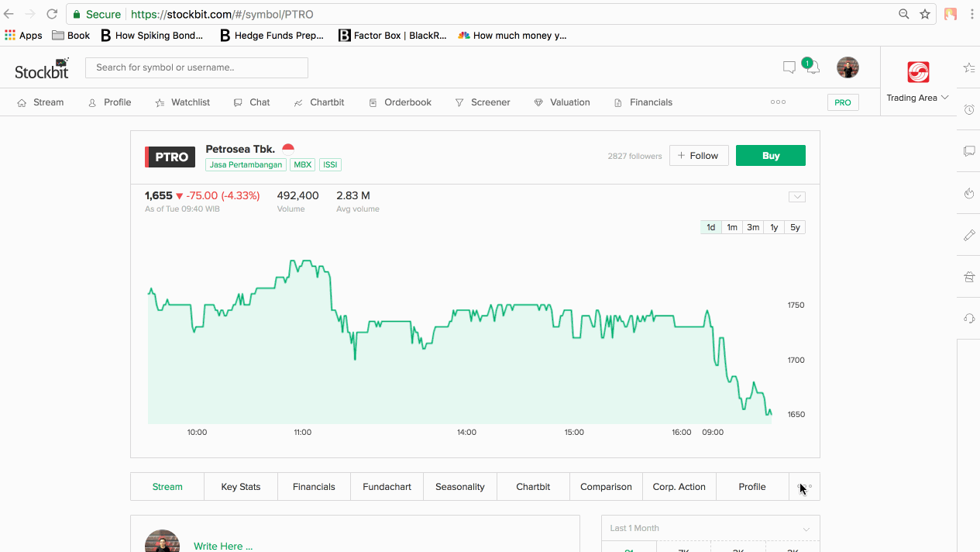Select the 3m chart range
Screen dimensions: 980x552
(x=753, y=227)
